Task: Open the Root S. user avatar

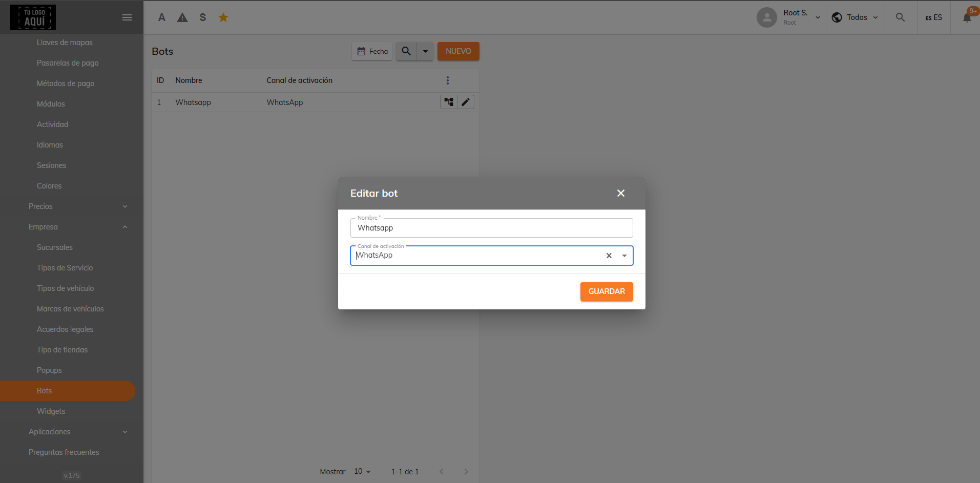Action: tap(766, 17)
